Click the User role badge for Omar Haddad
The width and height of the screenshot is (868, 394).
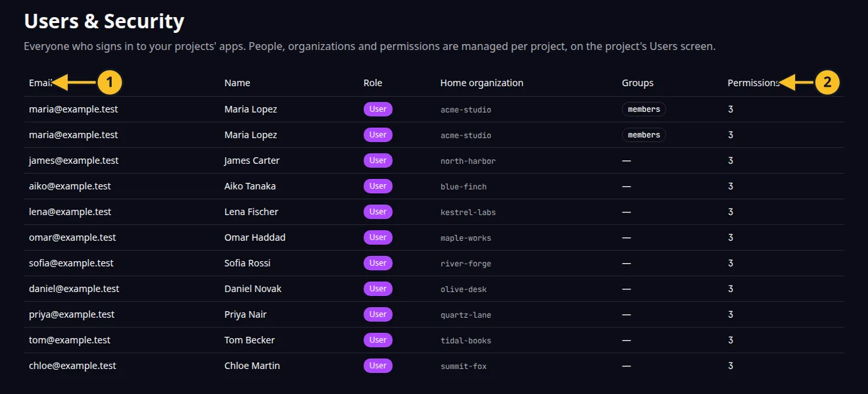point(378,237)
